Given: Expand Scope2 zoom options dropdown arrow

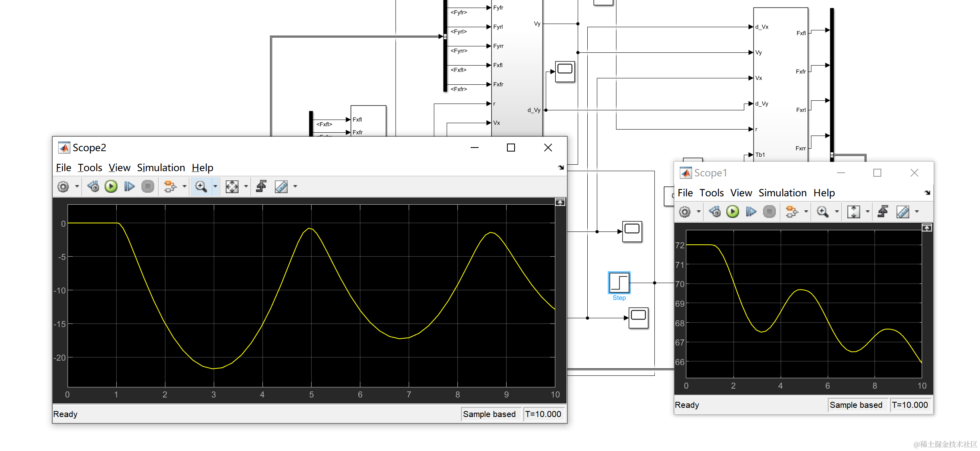Looking at the screenshot, I should coord(215,186).
